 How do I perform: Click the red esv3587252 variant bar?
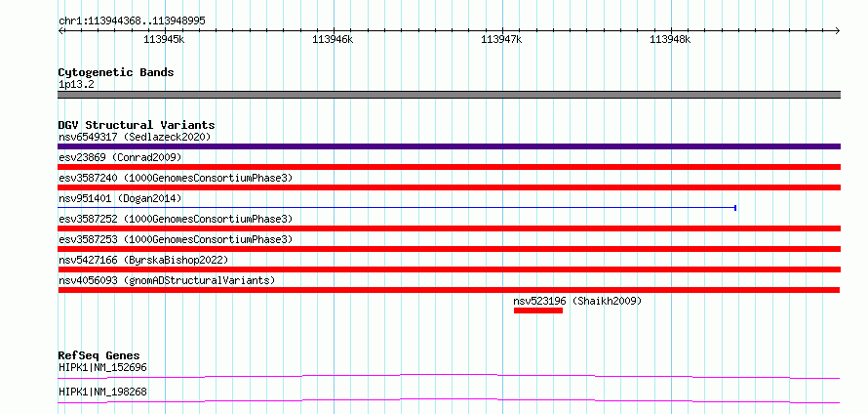(449, 228)
